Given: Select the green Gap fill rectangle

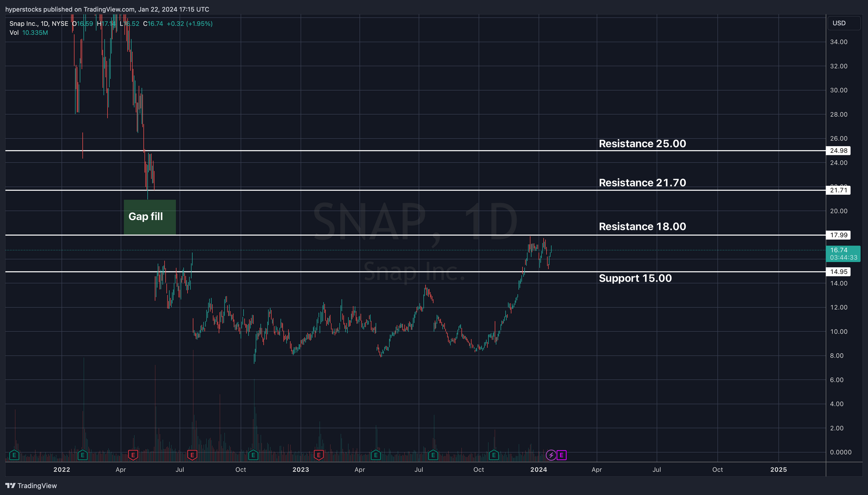Looking at the screenshot, I should point(150,217).
